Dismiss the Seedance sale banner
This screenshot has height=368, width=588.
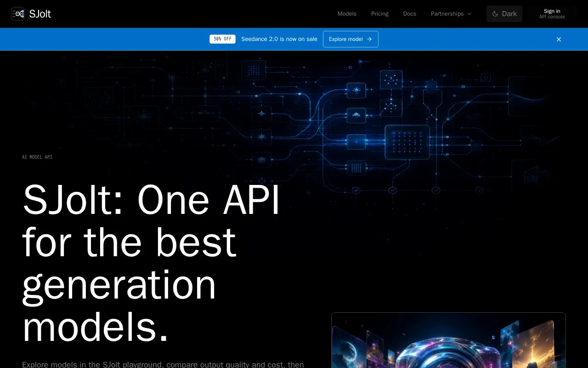click(559, 39)
